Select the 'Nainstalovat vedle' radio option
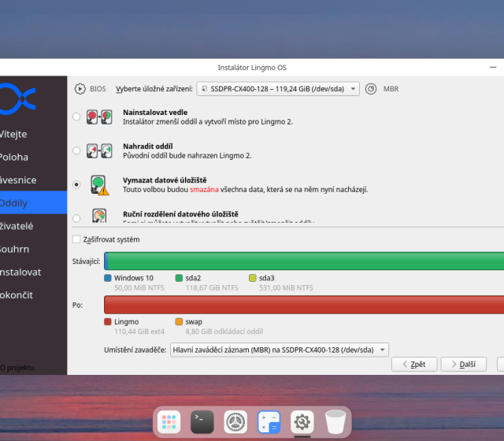 [76, 117]
